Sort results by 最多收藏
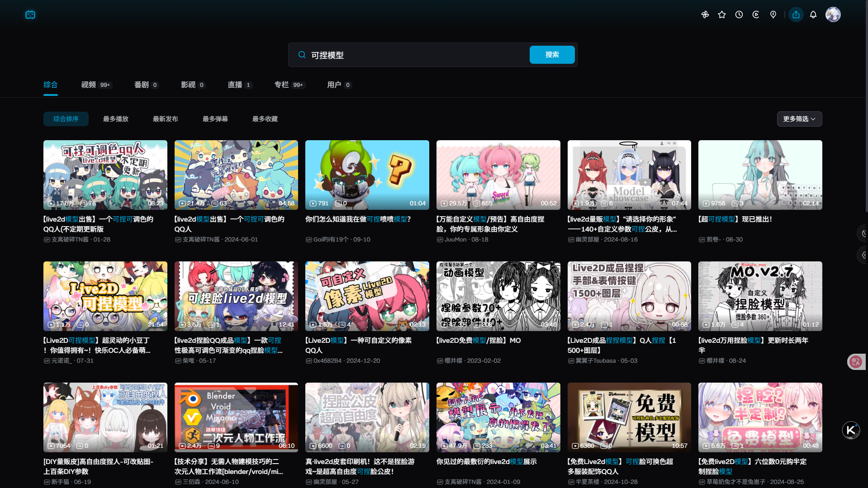 (x=265, y=119)
